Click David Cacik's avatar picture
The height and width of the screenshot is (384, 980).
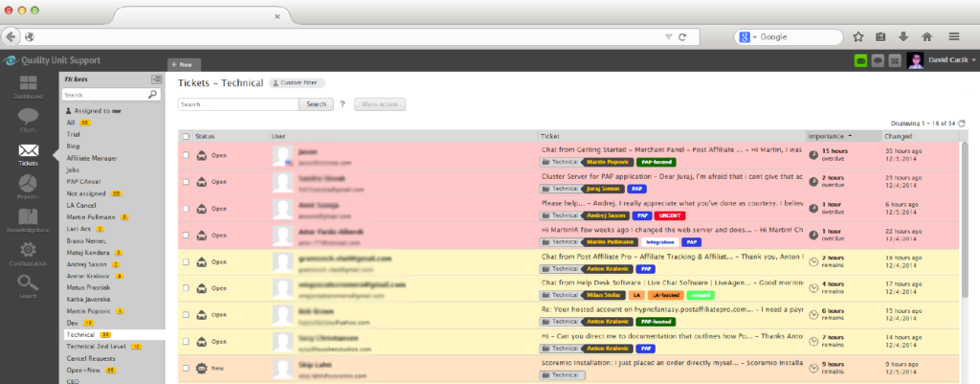click(915, 60)
